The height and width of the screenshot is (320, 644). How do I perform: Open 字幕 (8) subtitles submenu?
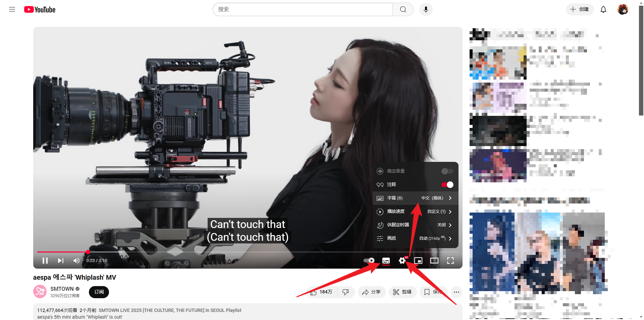[415, 198]
